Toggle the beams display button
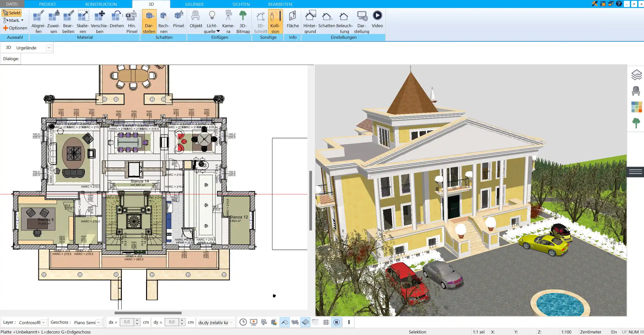The width and height of the screenshot is (644, 335). [295, 322]
